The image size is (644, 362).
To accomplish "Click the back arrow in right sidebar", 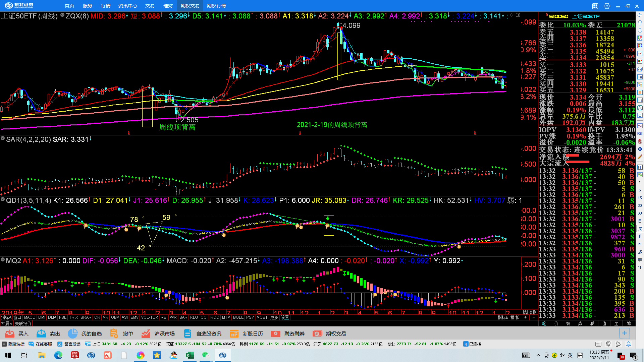I will [640, 15].
